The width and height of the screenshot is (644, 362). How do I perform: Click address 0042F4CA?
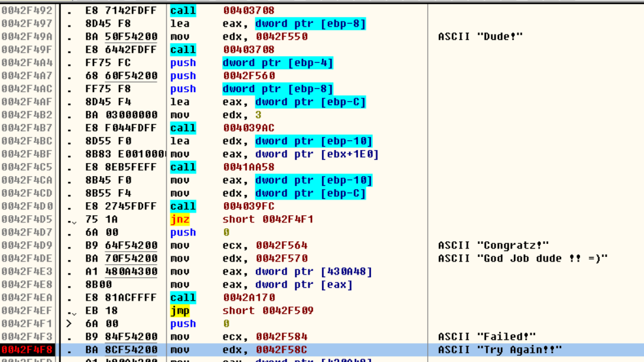coord(27,180)
